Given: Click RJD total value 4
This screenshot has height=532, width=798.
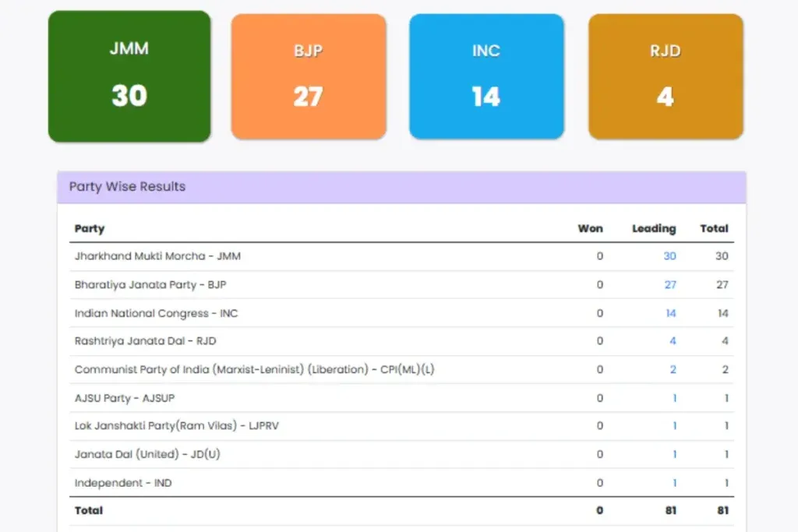Looking at the screenshot, I should point(726,341).
